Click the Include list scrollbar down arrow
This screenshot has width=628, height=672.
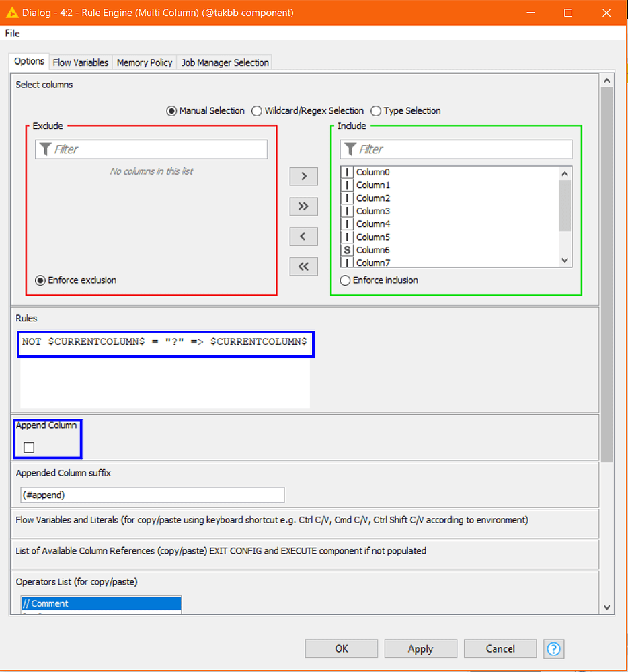coord(565,260)
